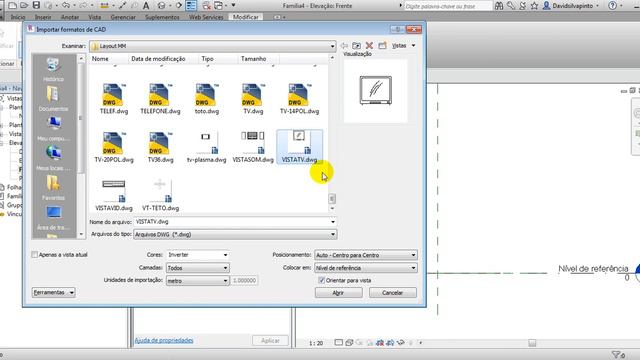Open Meus locais de rede in sidebar

coord(53,158)
